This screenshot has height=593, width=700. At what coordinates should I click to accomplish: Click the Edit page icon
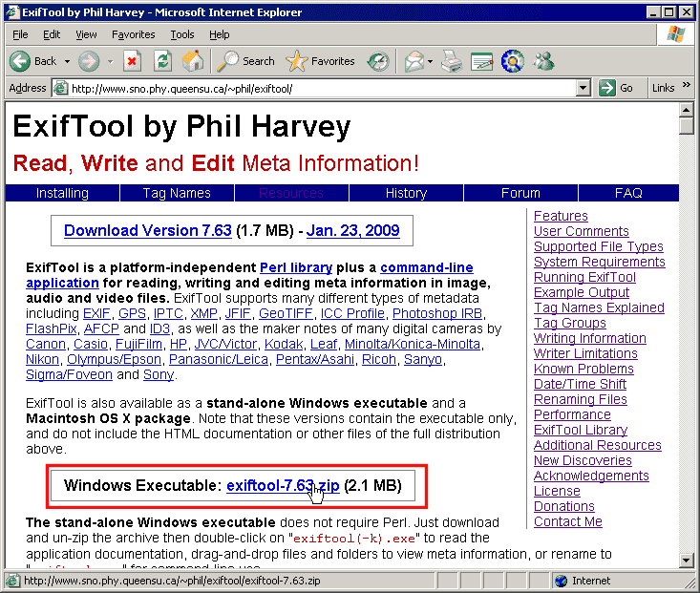point(482,62)
